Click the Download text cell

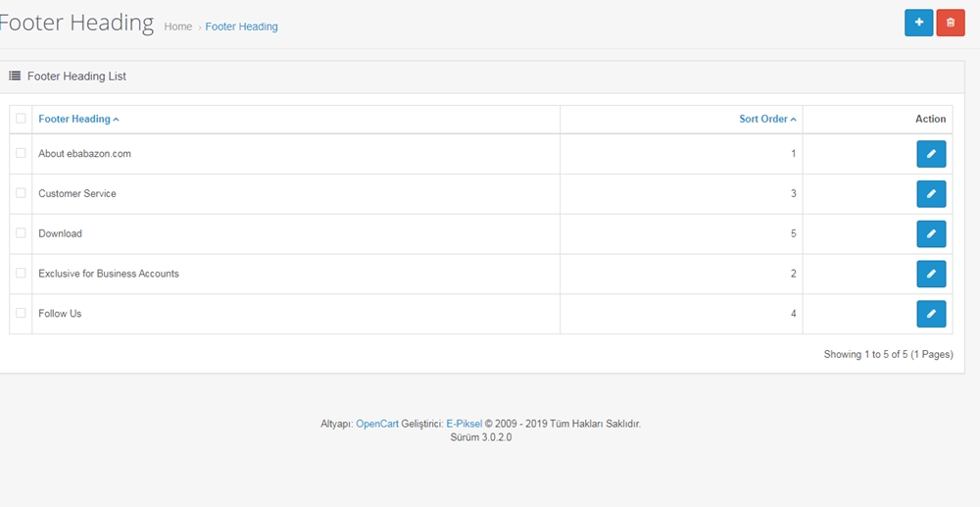60,233
